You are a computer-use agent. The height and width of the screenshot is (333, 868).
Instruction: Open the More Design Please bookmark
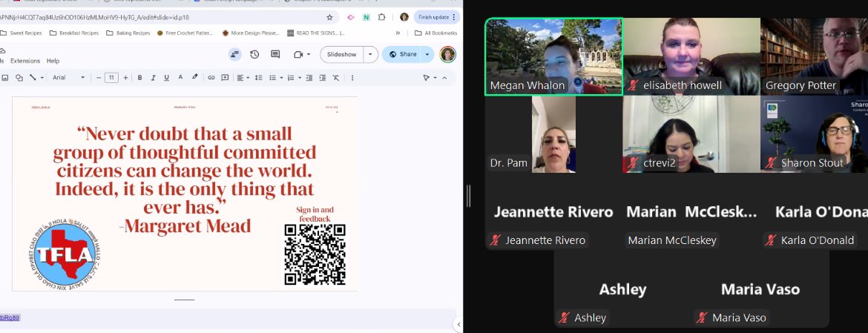click(x=251, y=33)
